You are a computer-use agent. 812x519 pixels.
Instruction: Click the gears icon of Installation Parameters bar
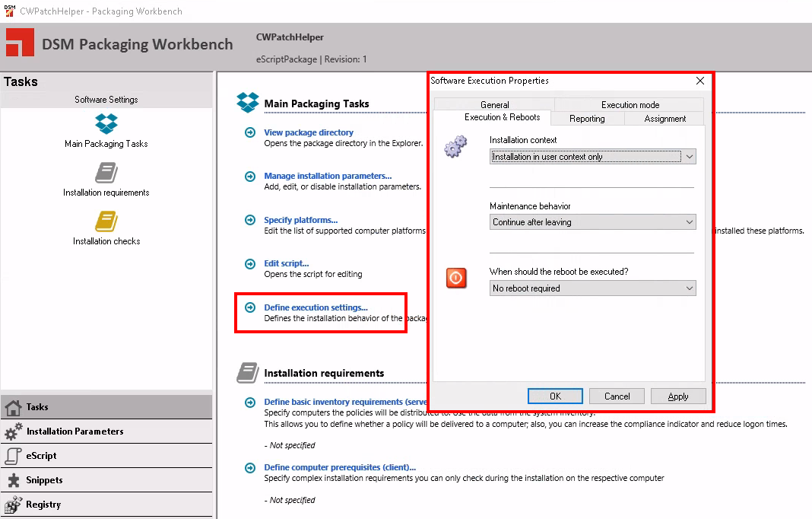13,431
